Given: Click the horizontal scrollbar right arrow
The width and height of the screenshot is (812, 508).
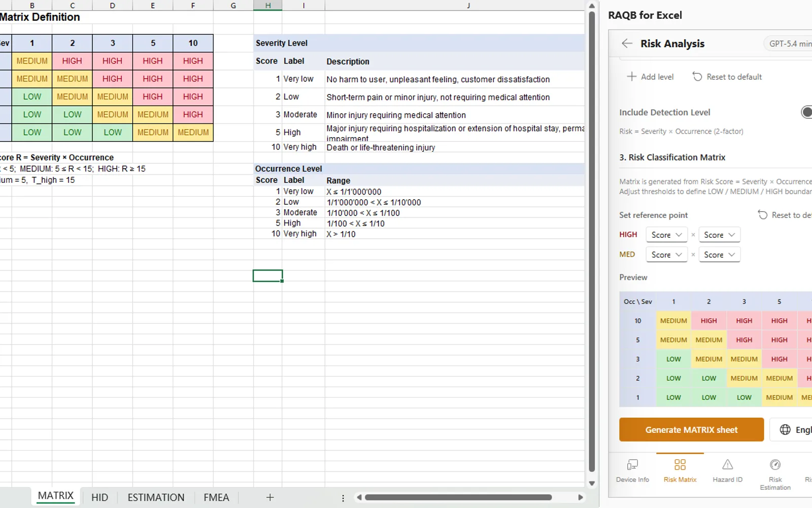Looking at the screenshot, I should point(580,497).
